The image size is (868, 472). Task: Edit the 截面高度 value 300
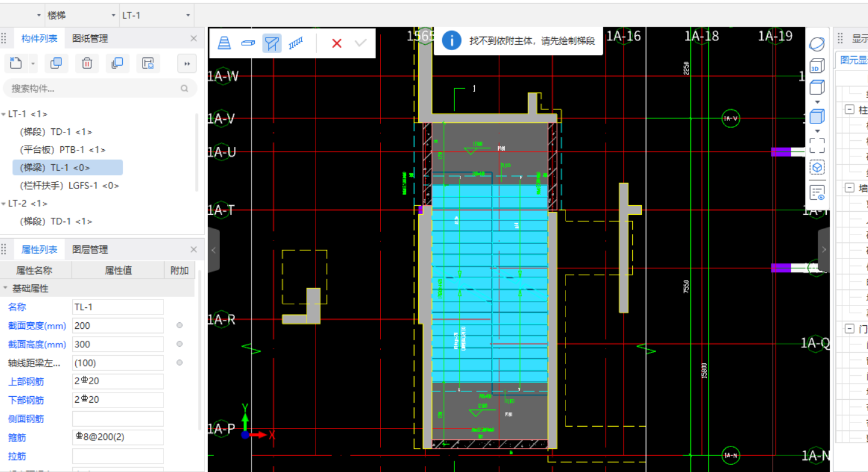(x=118, y=344)
